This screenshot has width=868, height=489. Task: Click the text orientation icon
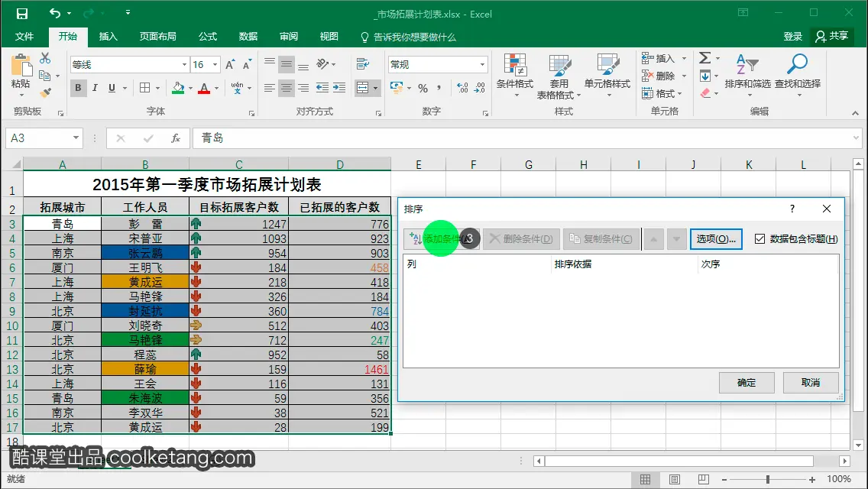(x=322, y=64)
